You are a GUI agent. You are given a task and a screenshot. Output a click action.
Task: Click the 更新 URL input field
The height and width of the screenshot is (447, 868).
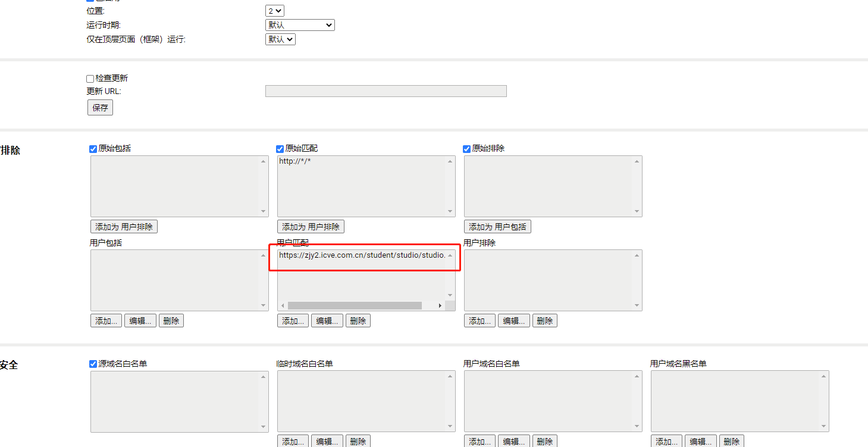[x=386, y=90]
